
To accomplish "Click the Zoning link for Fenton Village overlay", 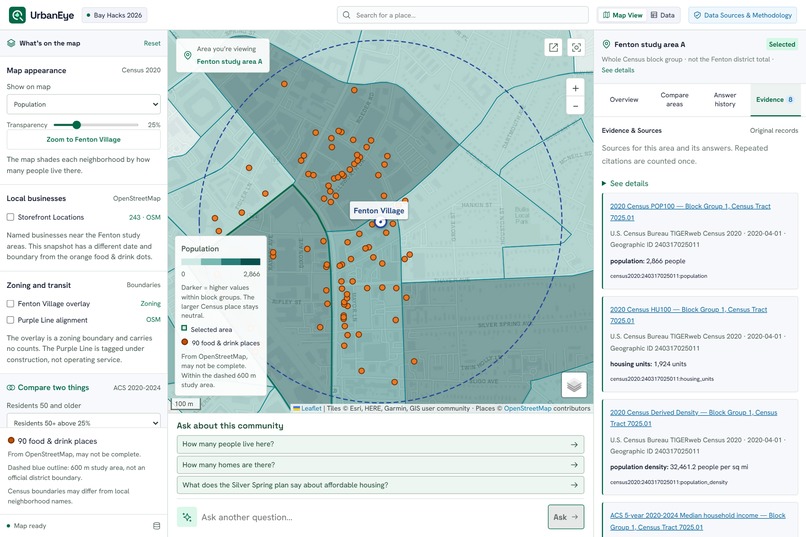I will pos(151,304).
